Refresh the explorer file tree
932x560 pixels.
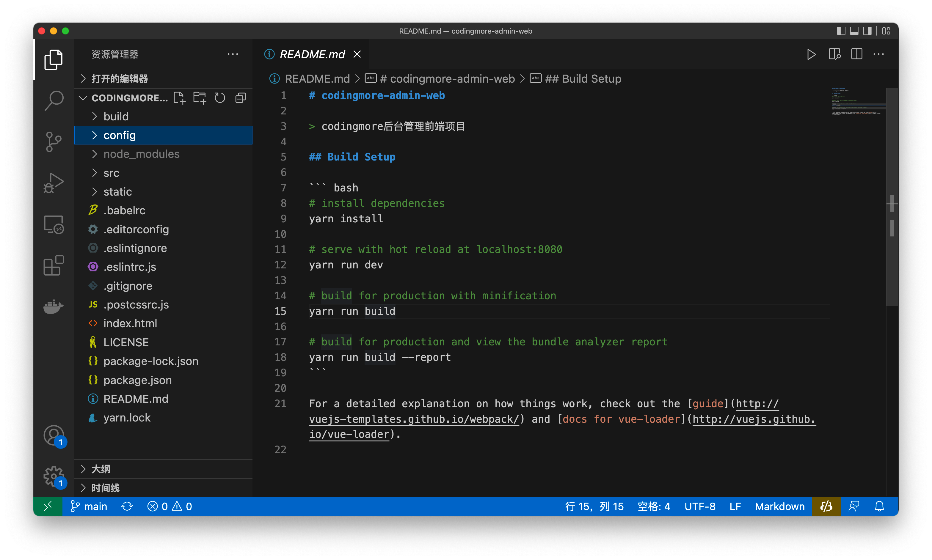point(220,98)
